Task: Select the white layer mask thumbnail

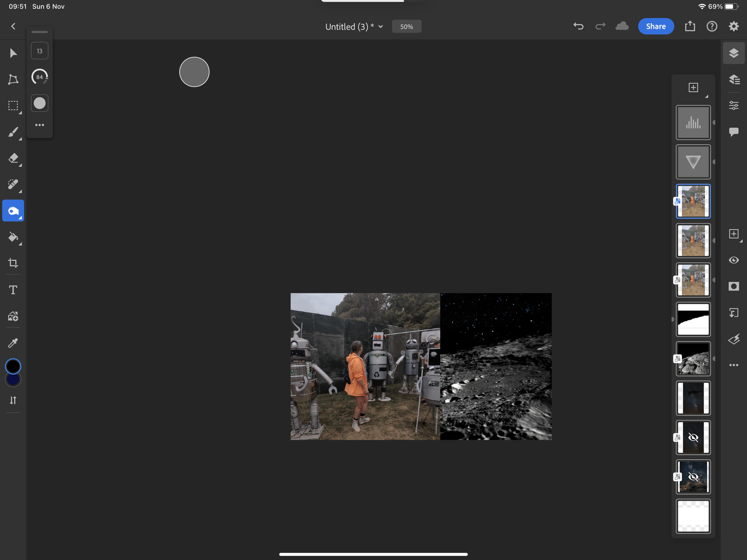Action: click(x=693, y=319)
